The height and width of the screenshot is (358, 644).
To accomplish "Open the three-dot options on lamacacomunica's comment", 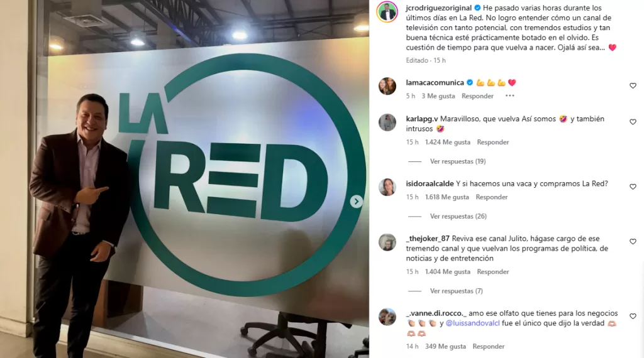I will [509, 95].
